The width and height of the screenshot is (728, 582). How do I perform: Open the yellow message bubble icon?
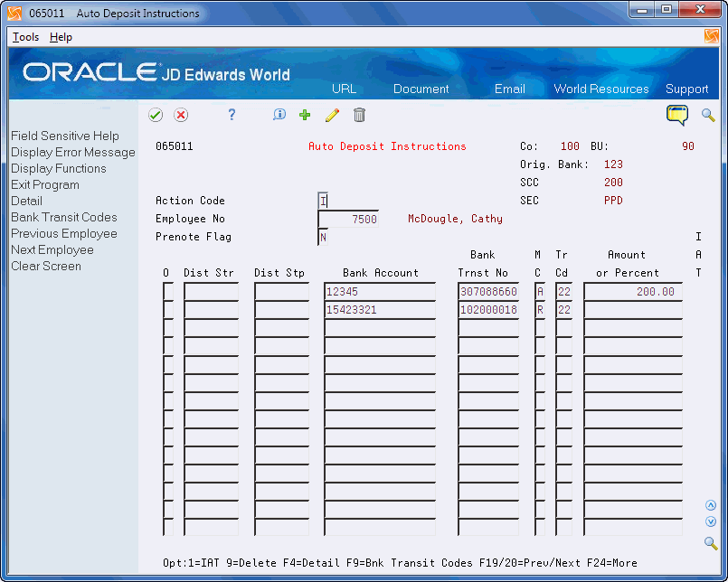coord(677,115)
